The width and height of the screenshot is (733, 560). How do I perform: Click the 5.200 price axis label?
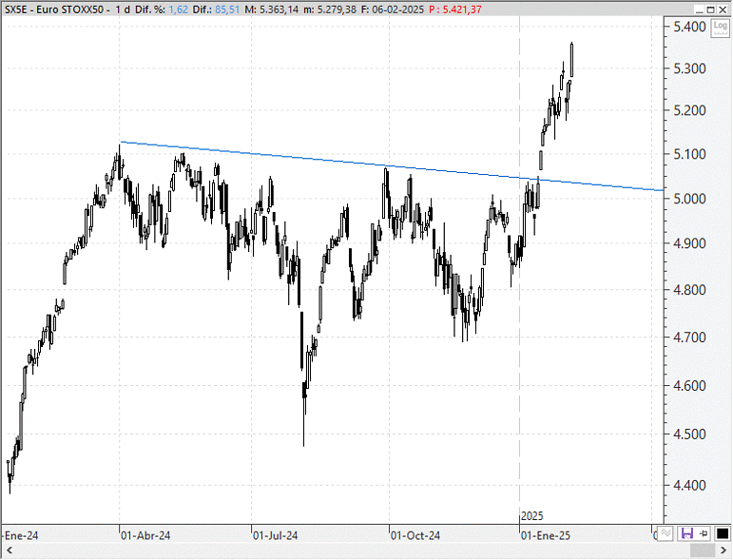[689, 111]
